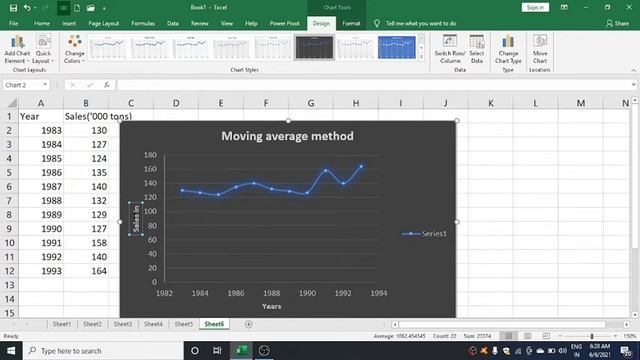The image size is (640, 360).
Task: Switch to Sheet5 tab
Action: 184,324
